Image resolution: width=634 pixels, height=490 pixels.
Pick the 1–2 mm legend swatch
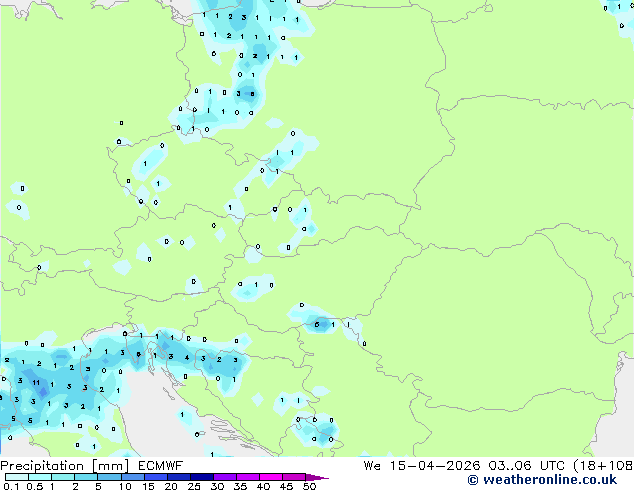click(63, 477)
